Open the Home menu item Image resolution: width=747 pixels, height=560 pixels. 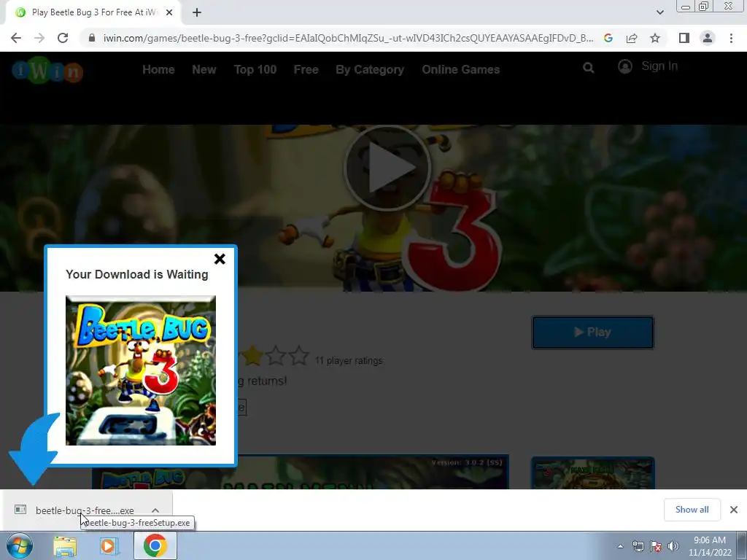coord(158,69)
